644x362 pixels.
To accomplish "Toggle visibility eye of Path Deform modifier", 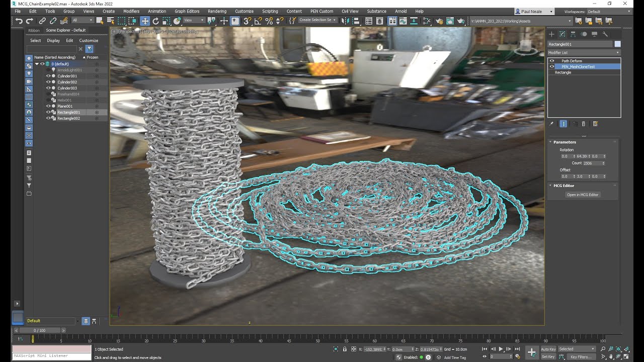I will 552,61.
